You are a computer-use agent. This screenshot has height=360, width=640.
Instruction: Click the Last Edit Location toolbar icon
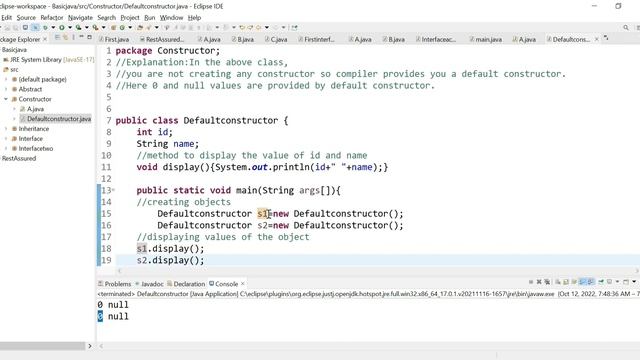(x=242, y=27)
